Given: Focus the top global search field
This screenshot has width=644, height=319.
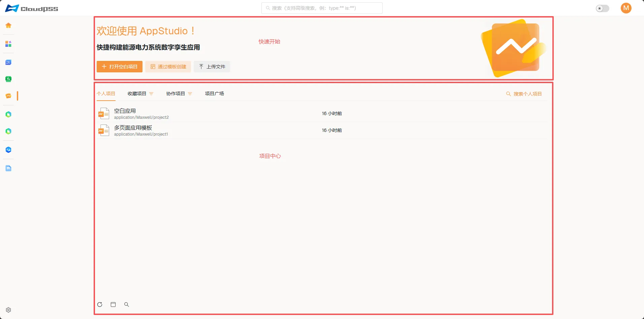Looking at the screenshot, I should coord(322,8).
